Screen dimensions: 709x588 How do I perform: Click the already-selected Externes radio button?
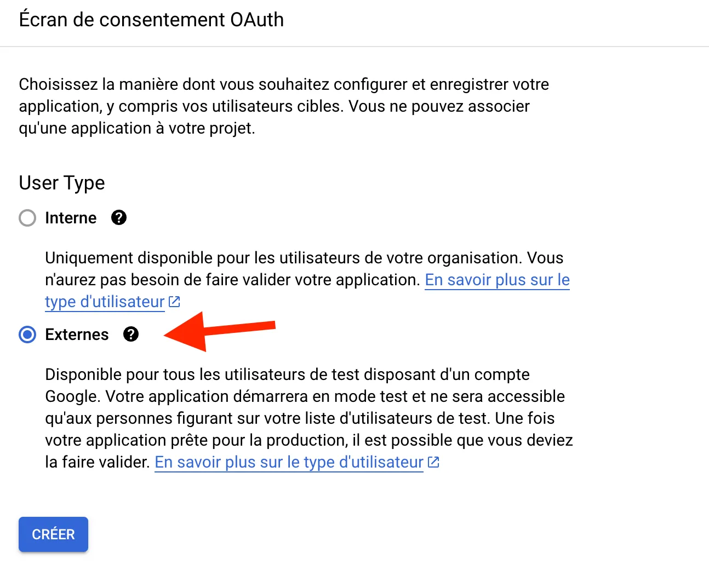coord(27,334)
